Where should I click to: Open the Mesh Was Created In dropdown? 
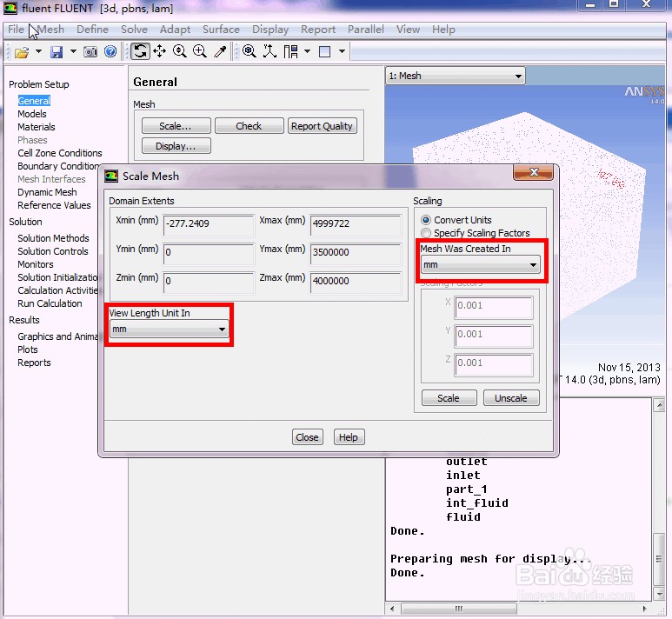coord(481,265)
